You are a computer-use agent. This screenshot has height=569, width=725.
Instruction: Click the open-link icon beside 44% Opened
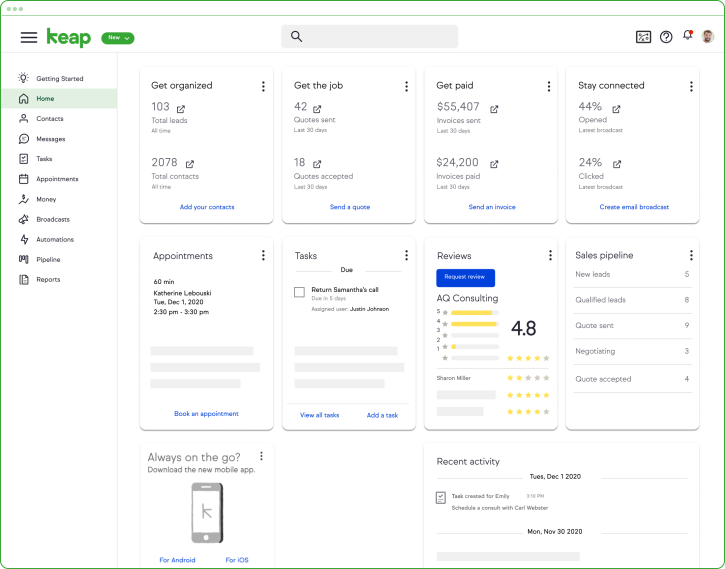[616, 108]
